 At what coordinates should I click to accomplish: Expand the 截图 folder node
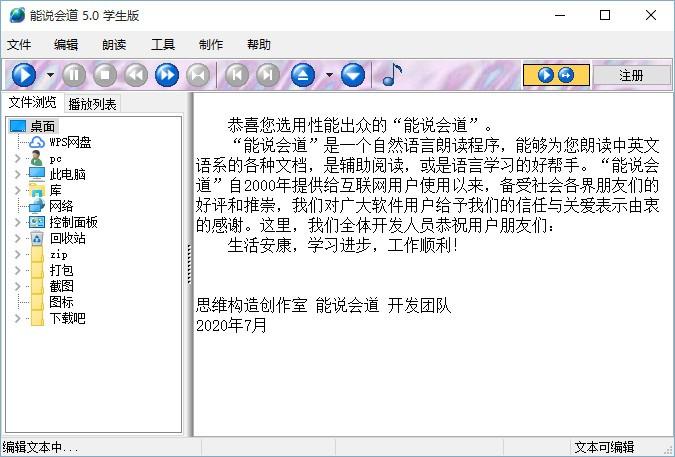pos(17,286)
